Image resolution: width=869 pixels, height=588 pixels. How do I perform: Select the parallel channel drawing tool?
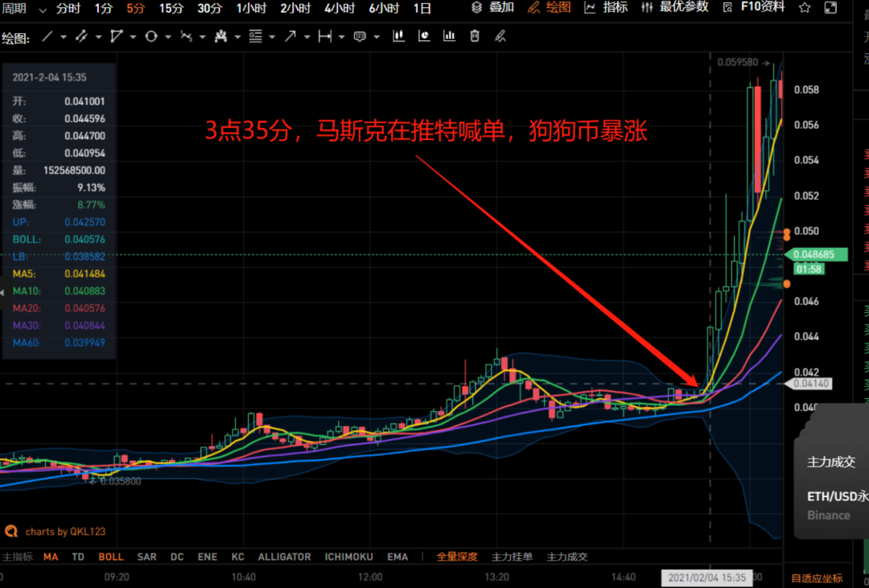(x=82, y=36)
